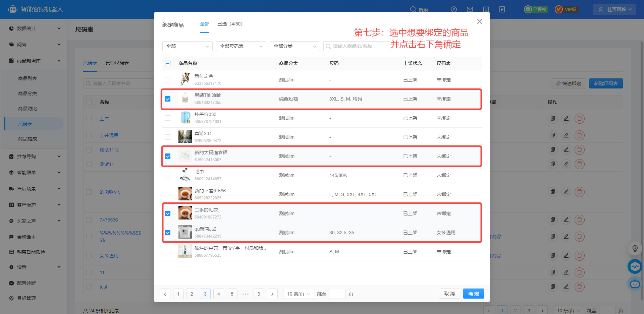Click the search icon in top header
Image resolution: width=644 pixels, height=314 pixels.
tap(413, 9)
